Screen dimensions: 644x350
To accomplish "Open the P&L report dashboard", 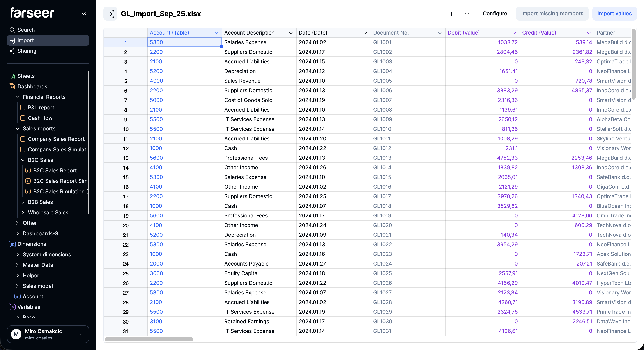I will point(41,107).
